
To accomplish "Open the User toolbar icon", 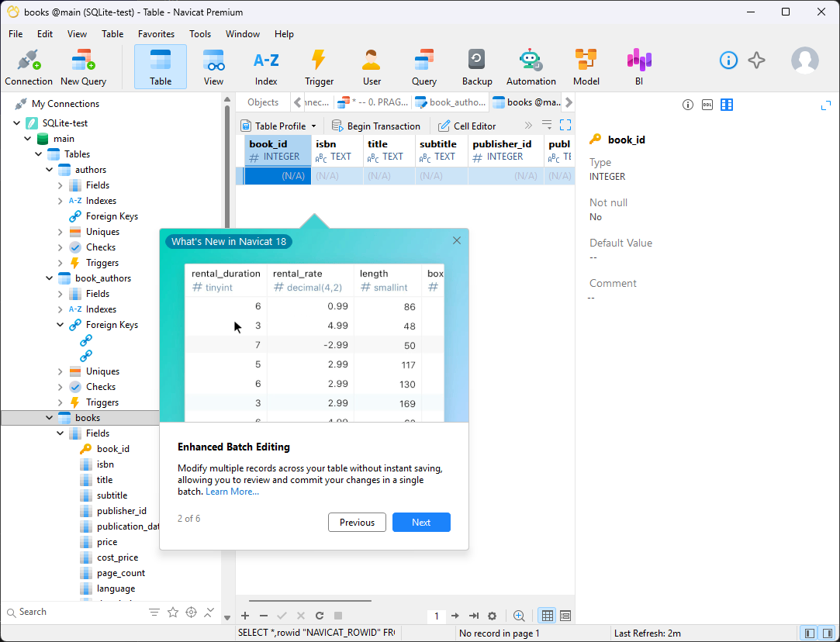I will pyautogui.click(x=372, y=67).
